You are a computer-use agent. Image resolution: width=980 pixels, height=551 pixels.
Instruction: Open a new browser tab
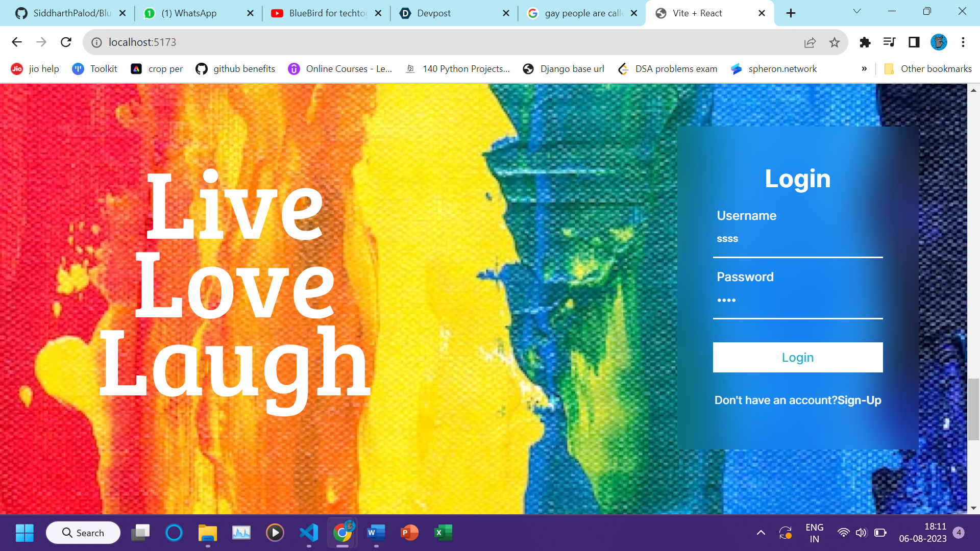click(791, 13)
